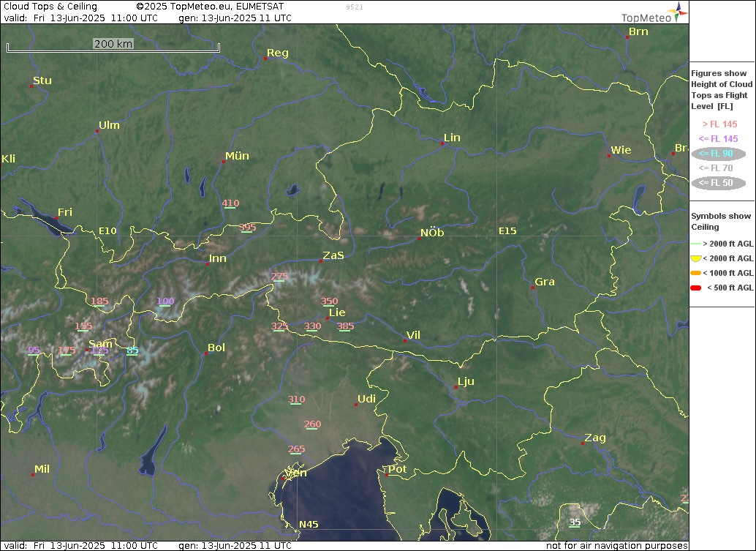Click the Stu city label
This screenshot has width=756, height=551.
[x=42, y=80]
